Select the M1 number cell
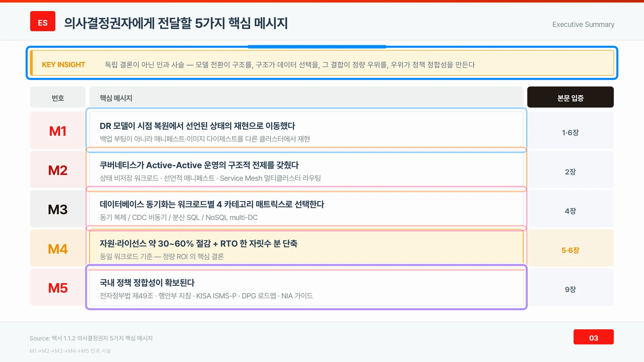Viewport: 644px width, 362px height. click(x=58, y=130)
